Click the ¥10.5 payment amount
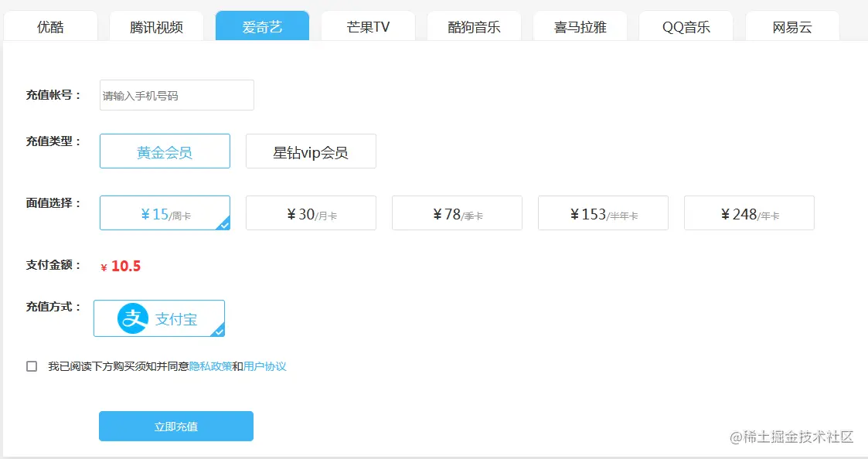Screen dimensions: 868x459 click(x=121, y=267)
